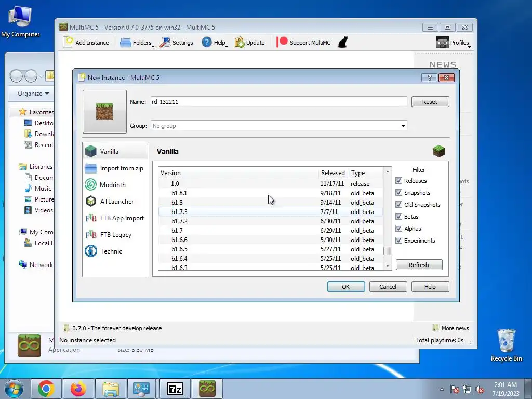The width and height of the screenshot is (532, 399).
Task: Sort the list by Released column header
Action: (x=333, y=172)
